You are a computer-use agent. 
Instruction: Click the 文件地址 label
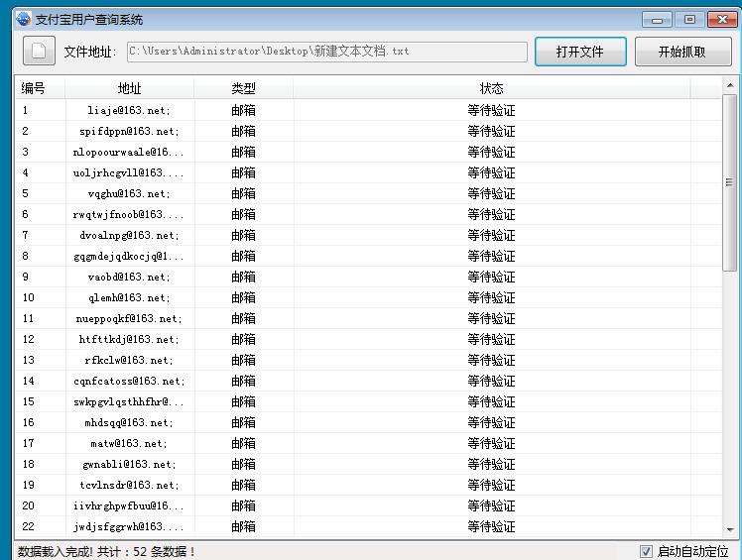(90, 52)
